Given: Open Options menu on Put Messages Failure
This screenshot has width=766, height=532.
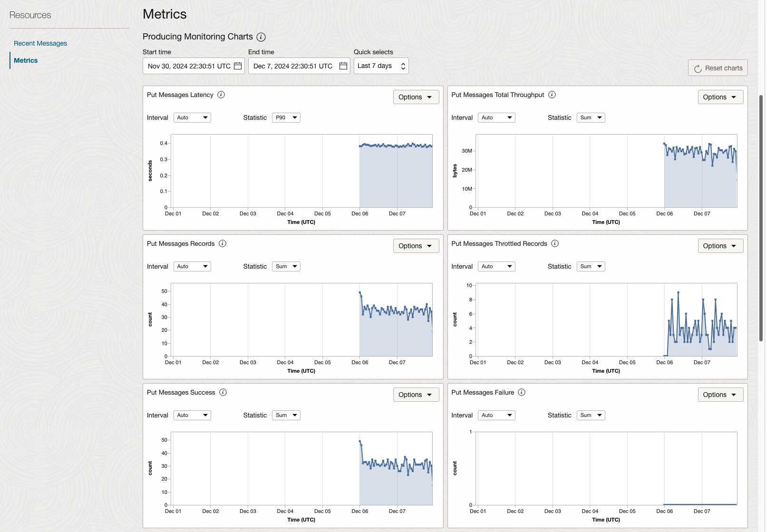Looking at the screenshot, I should click(x=720, y=395).
